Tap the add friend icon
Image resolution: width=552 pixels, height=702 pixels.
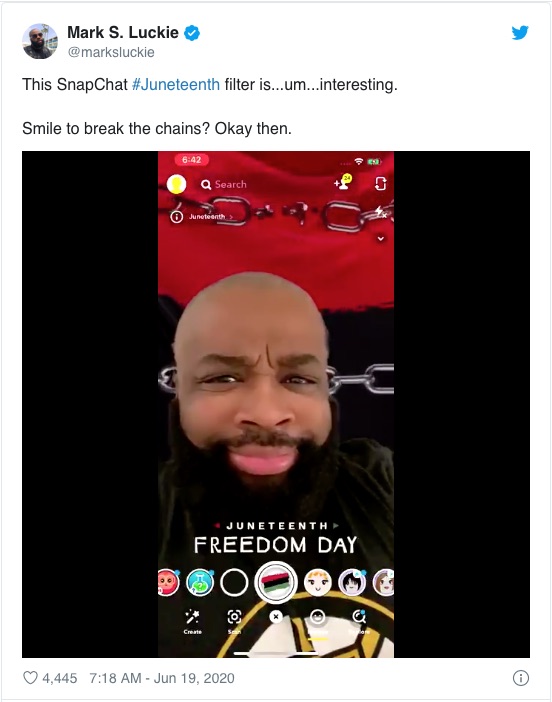[x=343, y=182]
